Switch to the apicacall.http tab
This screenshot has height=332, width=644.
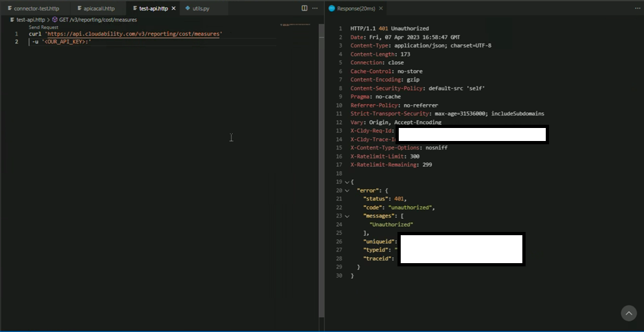pyautogui.click(x=98, y=8)
